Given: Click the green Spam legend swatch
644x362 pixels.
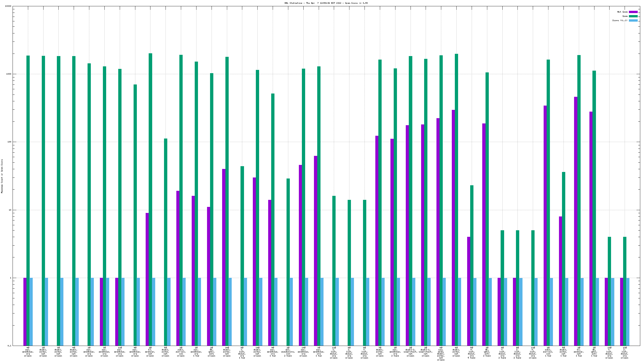Looking at the screenshot, I should pos(633,16).
